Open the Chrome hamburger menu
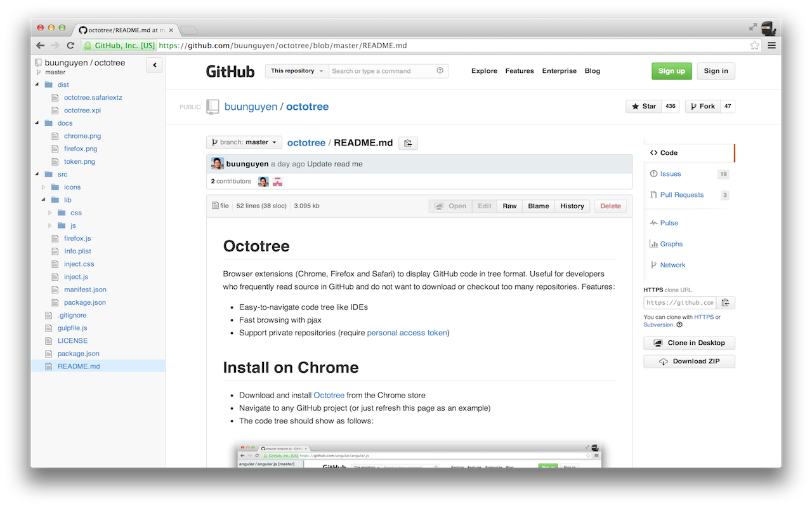Image resolution: width=812 pixels, height=508 pixels. [771, 46]
